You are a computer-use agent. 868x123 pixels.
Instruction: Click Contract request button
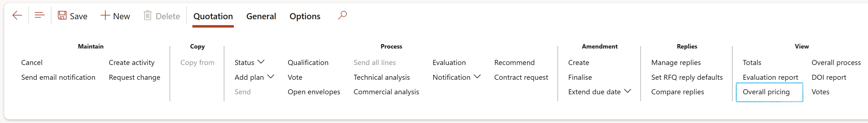click(x=521, y=77)
